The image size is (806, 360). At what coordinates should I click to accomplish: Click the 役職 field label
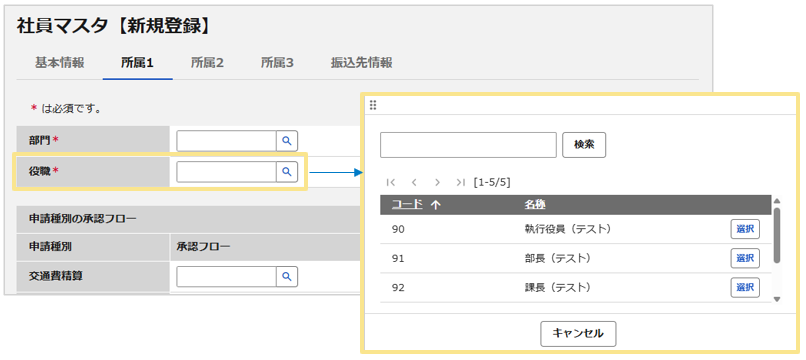[x=40, y=172]
